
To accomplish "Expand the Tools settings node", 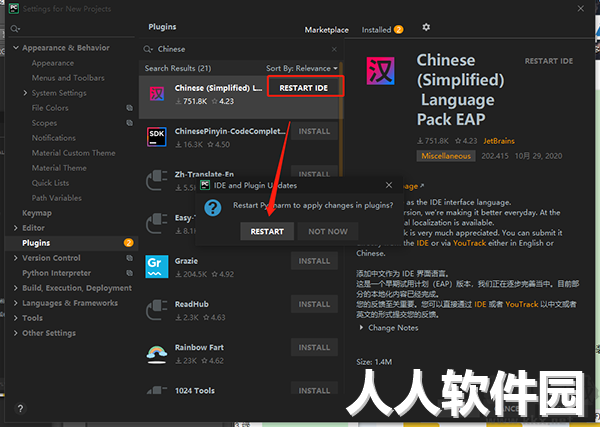I will click(x=16, y=318).
